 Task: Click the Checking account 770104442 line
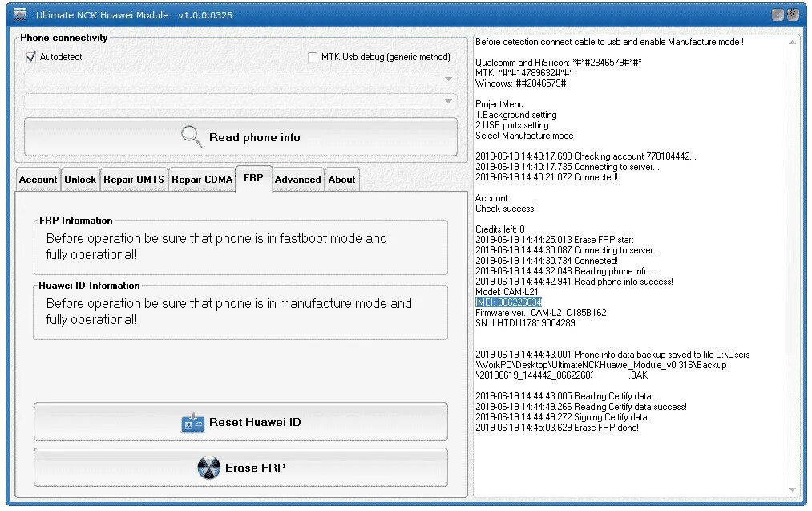click(586, 156)
